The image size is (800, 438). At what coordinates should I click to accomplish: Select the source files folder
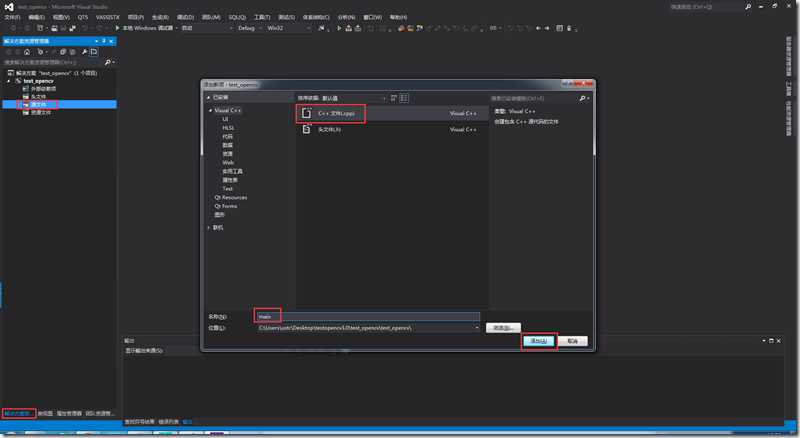tap(35, 104)
